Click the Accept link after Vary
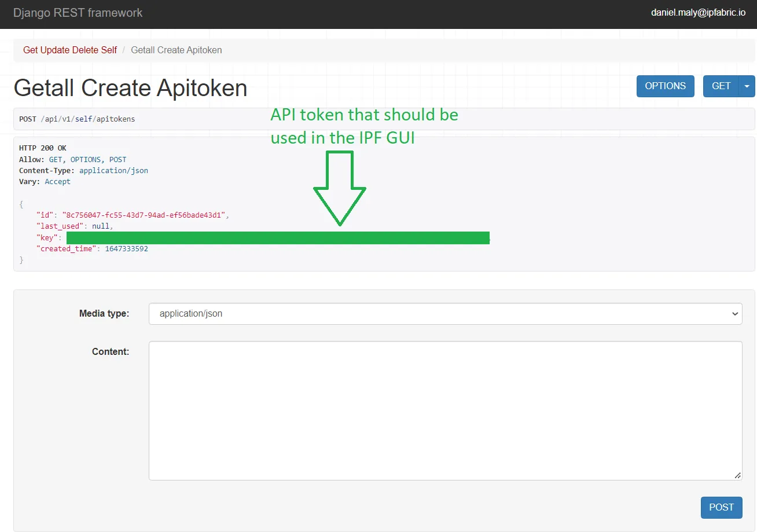757x532 pixels. (x=58, y=181)
